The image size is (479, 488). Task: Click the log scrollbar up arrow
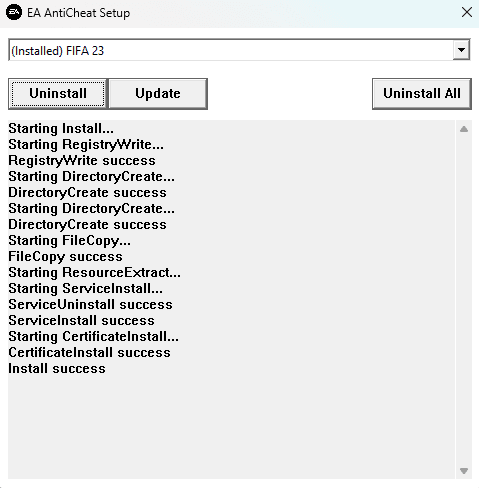tap(464, 129)
